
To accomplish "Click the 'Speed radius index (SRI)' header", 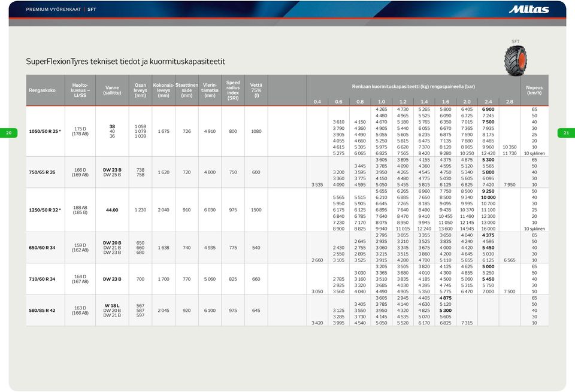I will click(x=233, y=90).
